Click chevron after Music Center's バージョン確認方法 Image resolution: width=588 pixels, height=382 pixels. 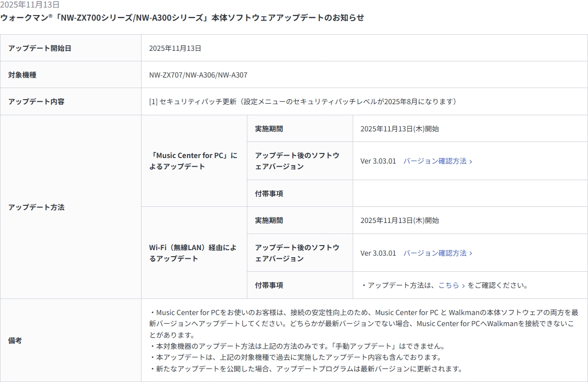[x=471, y=162]
